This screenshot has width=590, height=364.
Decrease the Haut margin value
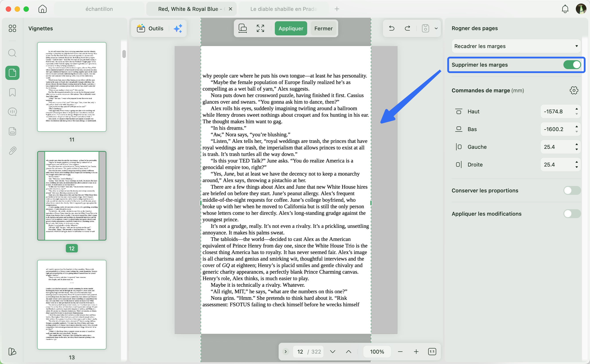[x=576, y=114]
